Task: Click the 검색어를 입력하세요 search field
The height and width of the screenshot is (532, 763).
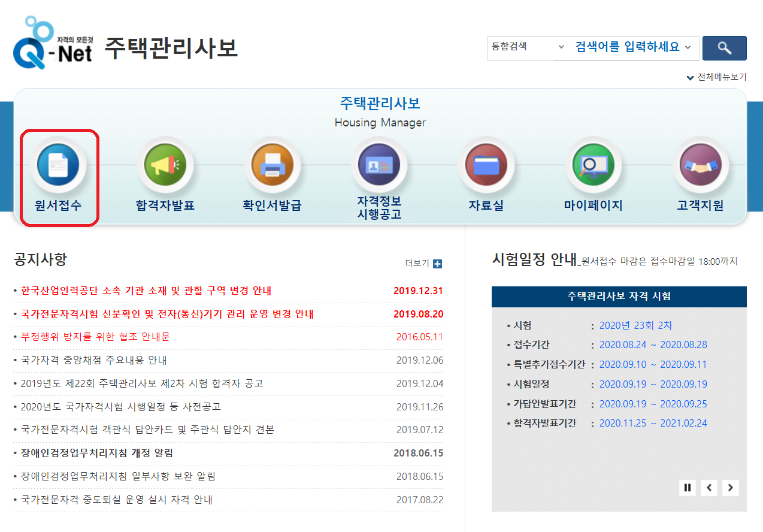Action: 626,47
